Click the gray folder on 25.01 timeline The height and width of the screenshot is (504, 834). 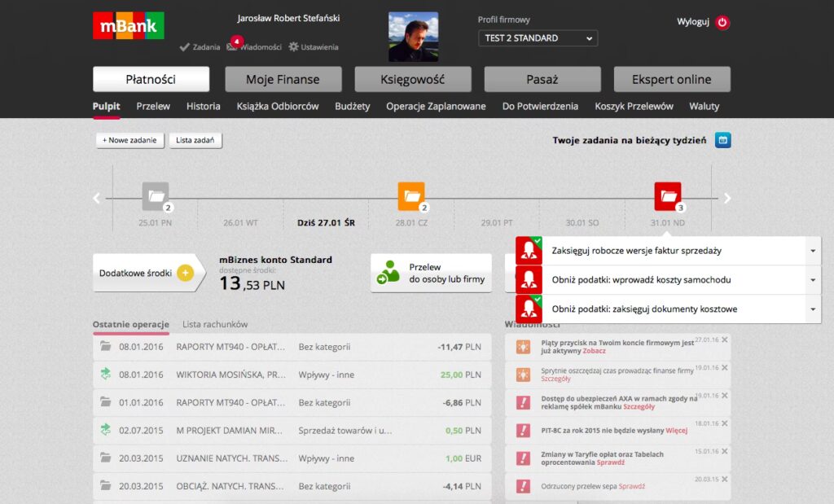[155, 195]
